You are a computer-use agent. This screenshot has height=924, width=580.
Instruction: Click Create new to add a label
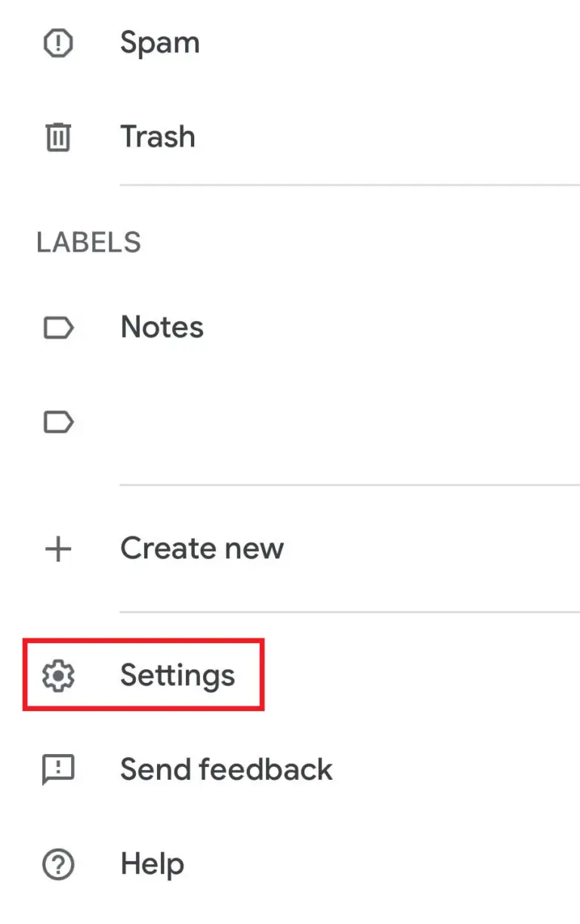(202, 549)
